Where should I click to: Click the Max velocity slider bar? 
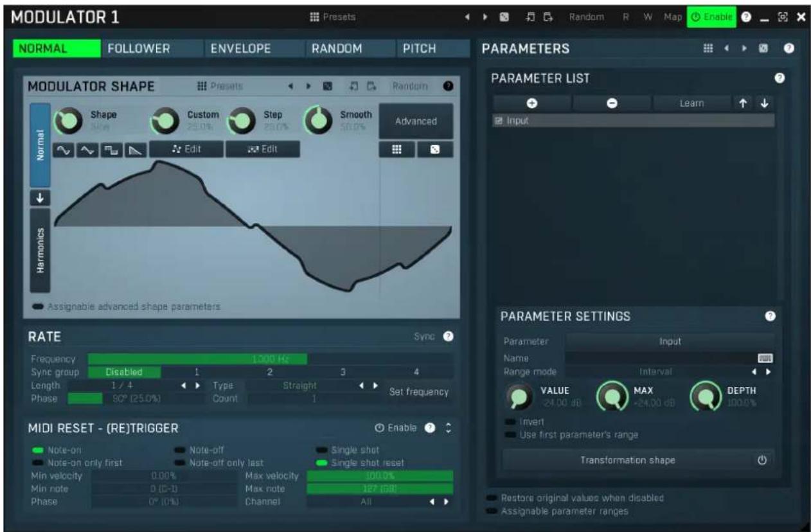(x=380, y=476)
